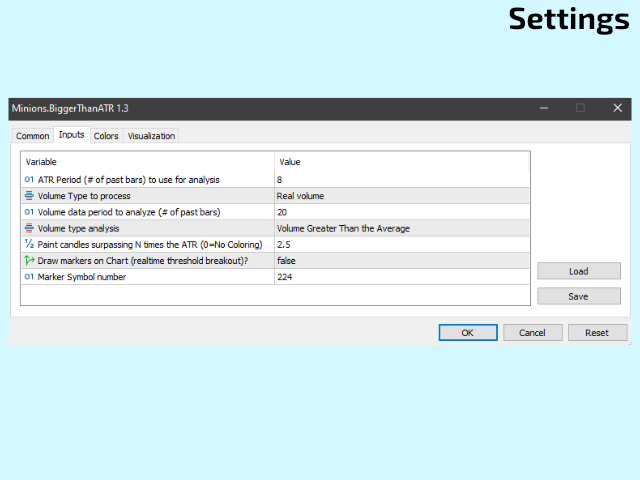
Task: Edit the Marker Symbol value 224
Action: [x=402, y=277]
